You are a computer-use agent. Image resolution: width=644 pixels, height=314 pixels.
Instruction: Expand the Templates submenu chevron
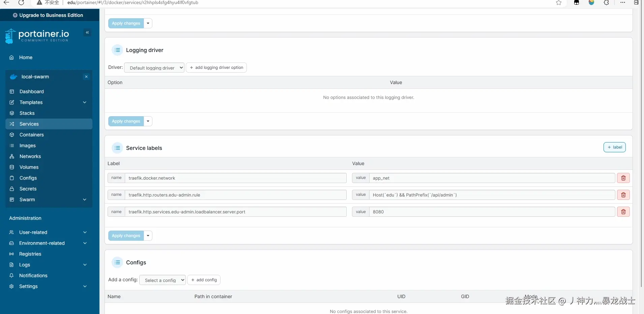(85, 102)
